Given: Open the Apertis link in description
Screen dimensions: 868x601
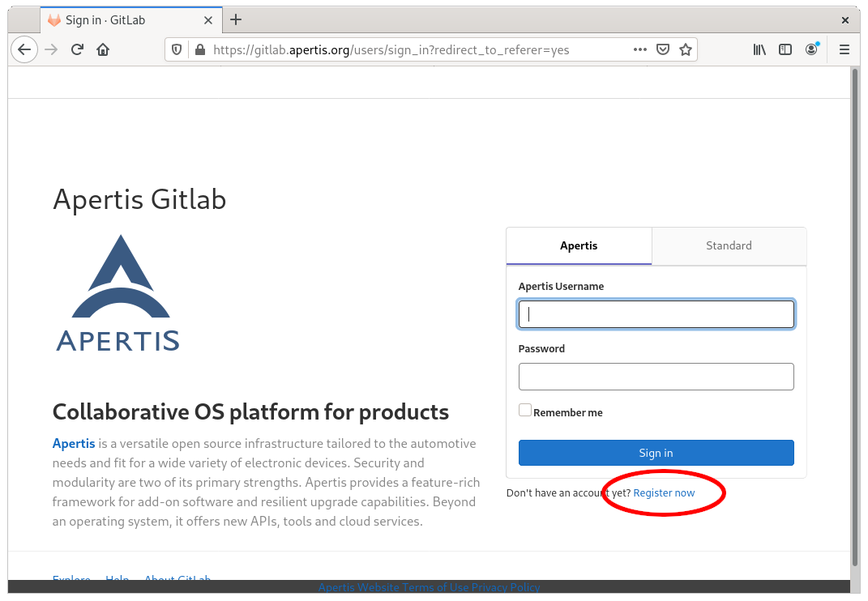Looking at the screenshot, I should pos(74,444).
